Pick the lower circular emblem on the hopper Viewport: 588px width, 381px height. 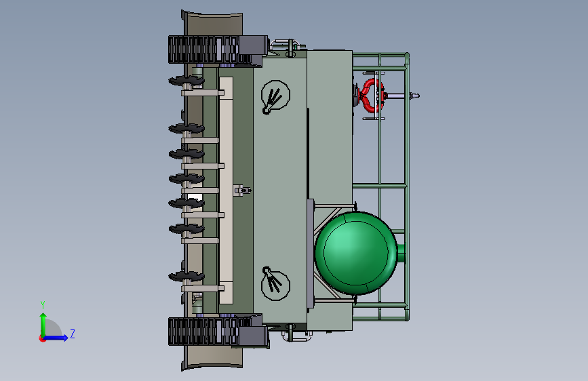pyautogui.click(x=275, y=284)
